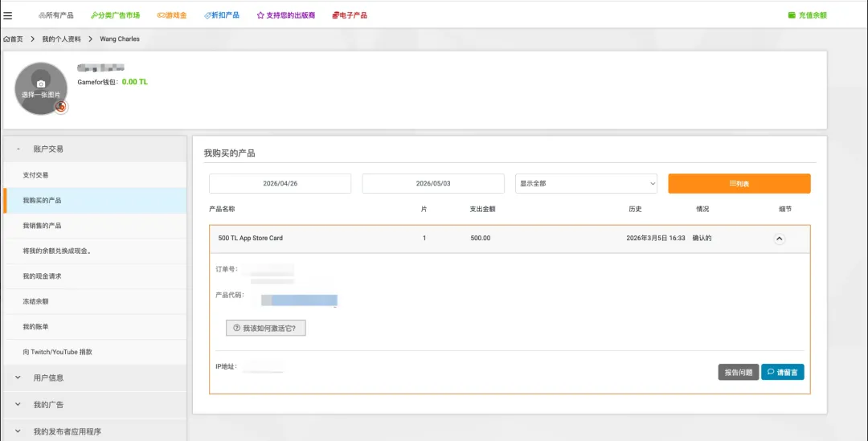868x441 pixels.
Task: Click Wang Charles breadcrumb
Action: click(x=120, y=39)
